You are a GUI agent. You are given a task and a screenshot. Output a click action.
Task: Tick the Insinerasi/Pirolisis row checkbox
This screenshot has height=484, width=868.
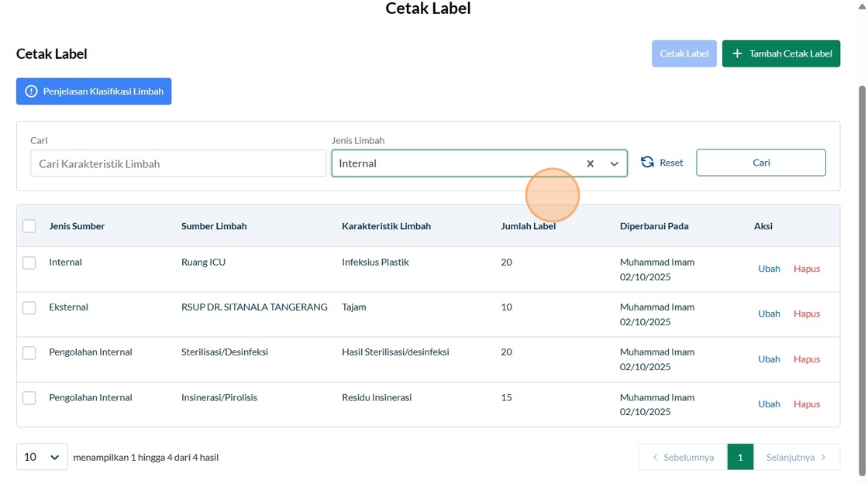coord(29,398)
